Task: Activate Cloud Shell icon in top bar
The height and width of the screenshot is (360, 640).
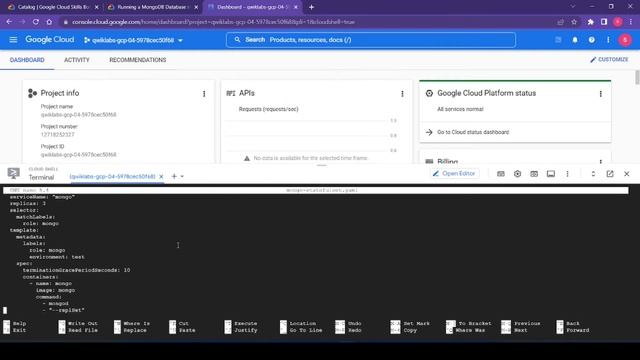Action: [558, 40]
